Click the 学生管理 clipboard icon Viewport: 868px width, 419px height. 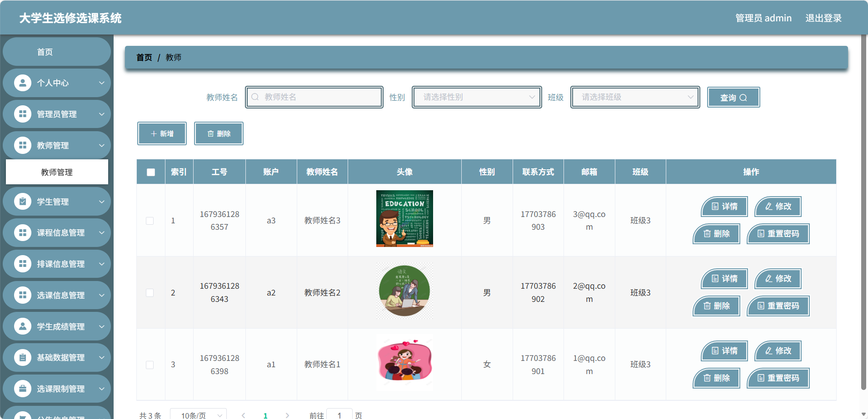tap(23, 202)
